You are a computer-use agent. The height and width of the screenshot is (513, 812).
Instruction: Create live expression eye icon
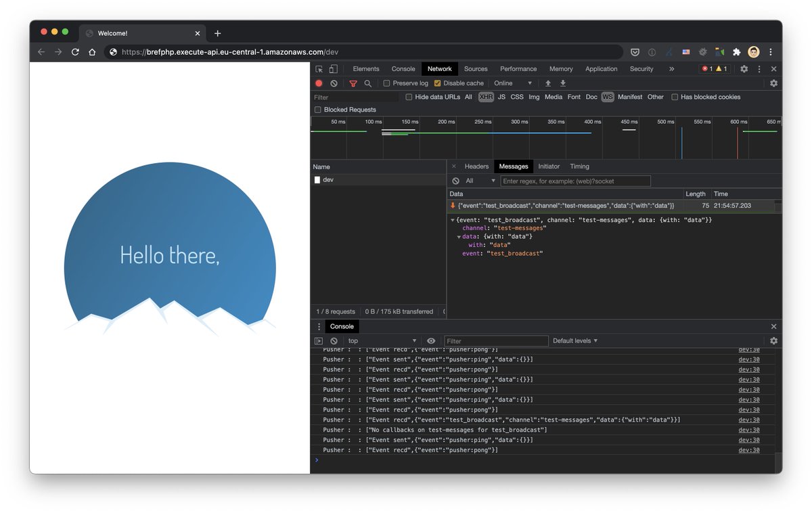[x=431, y=341]
